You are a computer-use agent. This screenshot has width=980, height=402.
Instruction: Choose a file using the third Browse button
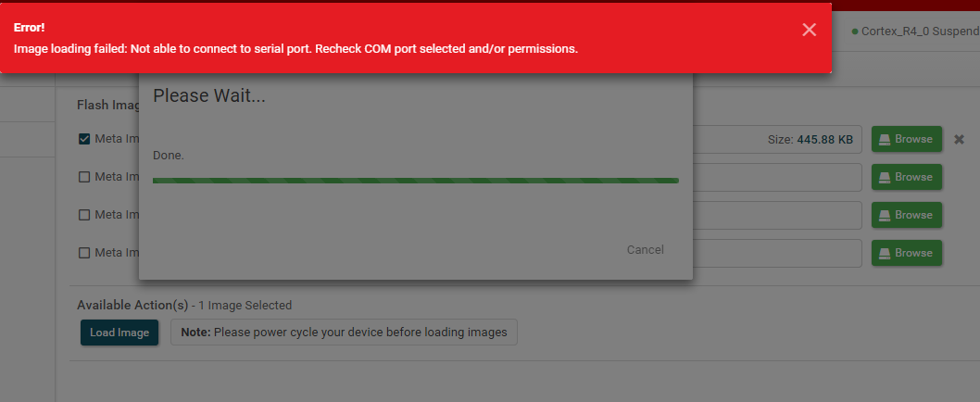coord(906,215)
